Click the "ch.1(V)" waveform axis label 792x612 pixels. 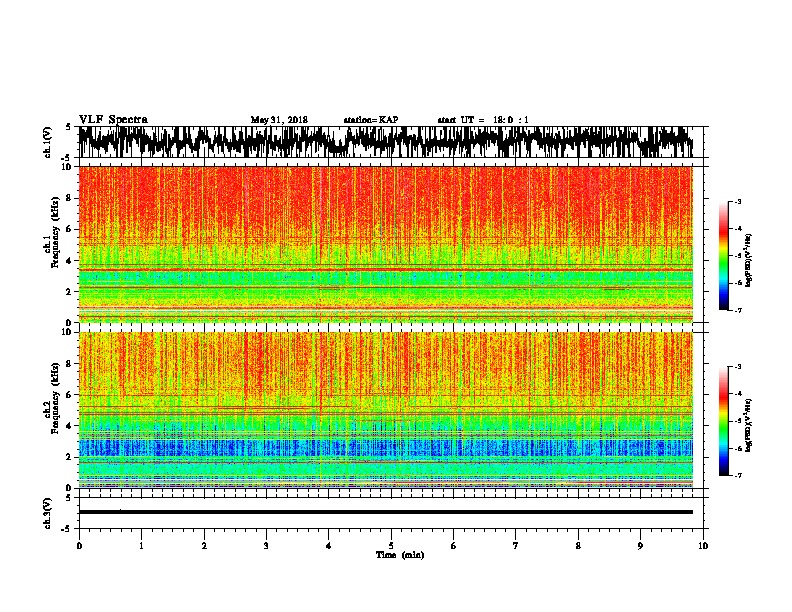pyautogui.click(x=47, y=142)
